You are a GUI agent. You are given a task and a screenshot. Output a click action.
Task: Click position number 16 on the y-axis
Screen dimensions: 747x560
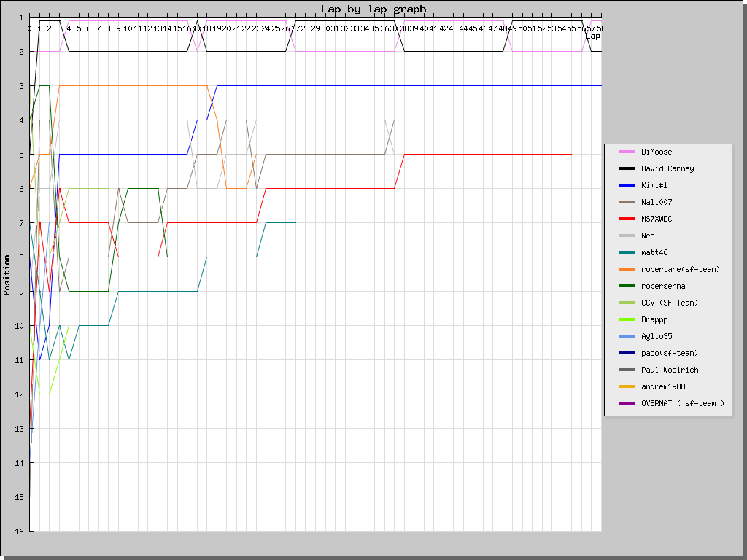point(18,532)
